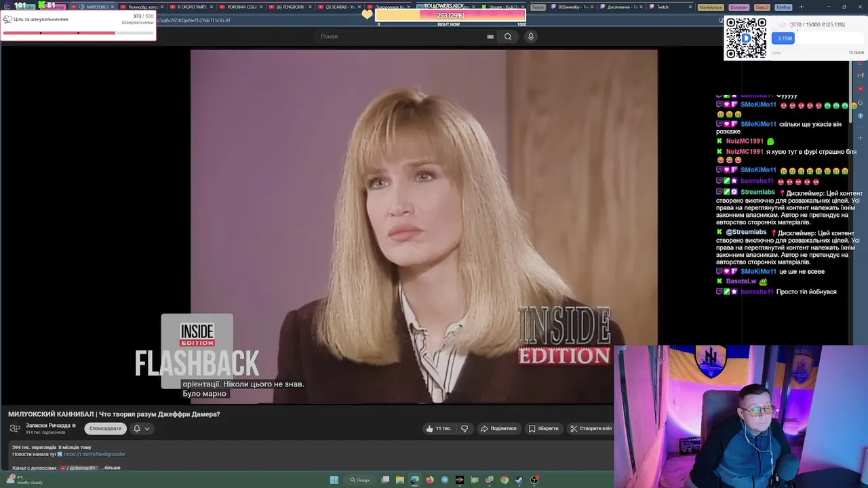Viewport: 868px width, 488px height.
Task: Open Записки Ричарда channel name
Action: click(48, 426)
